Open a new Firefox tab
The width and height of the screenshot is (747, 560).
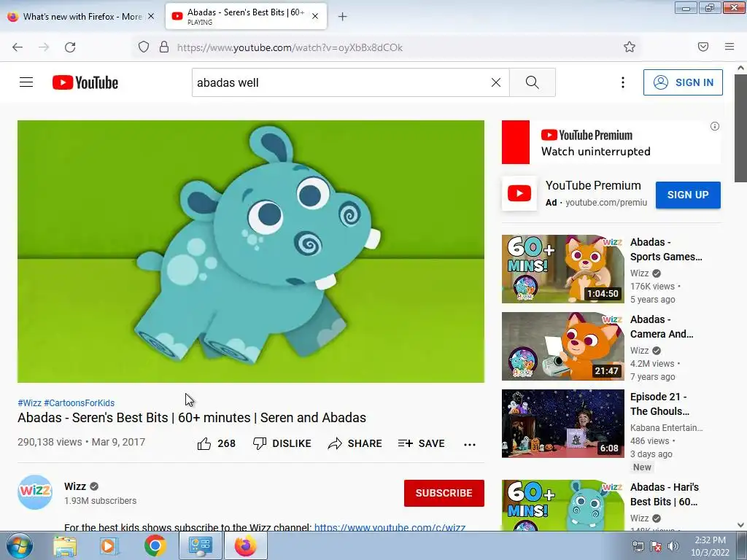342,17
